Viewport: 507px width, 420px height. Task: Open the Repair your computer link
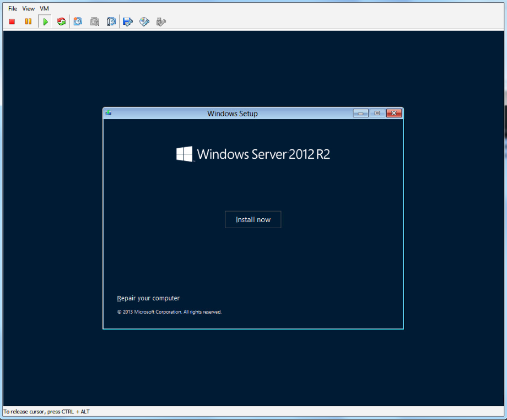pyautogui.click(x=148, y=298)
